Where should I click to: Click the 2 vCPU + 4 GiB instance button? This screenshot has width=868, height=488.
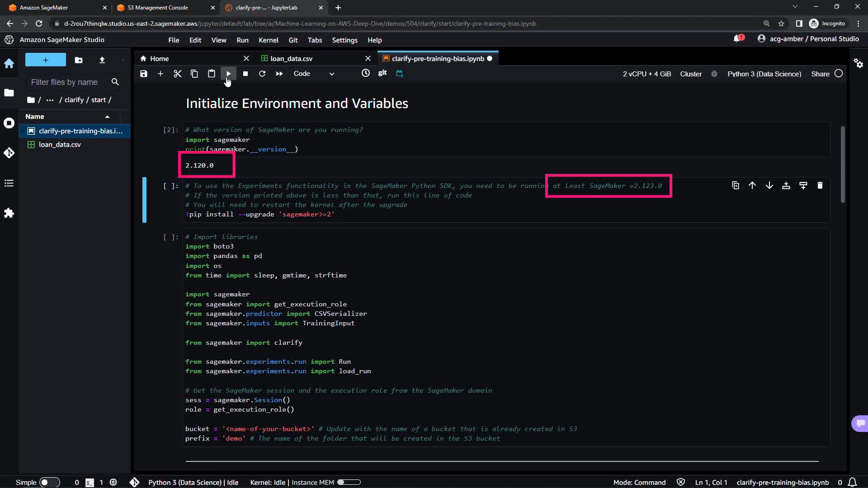coord(646,74)
